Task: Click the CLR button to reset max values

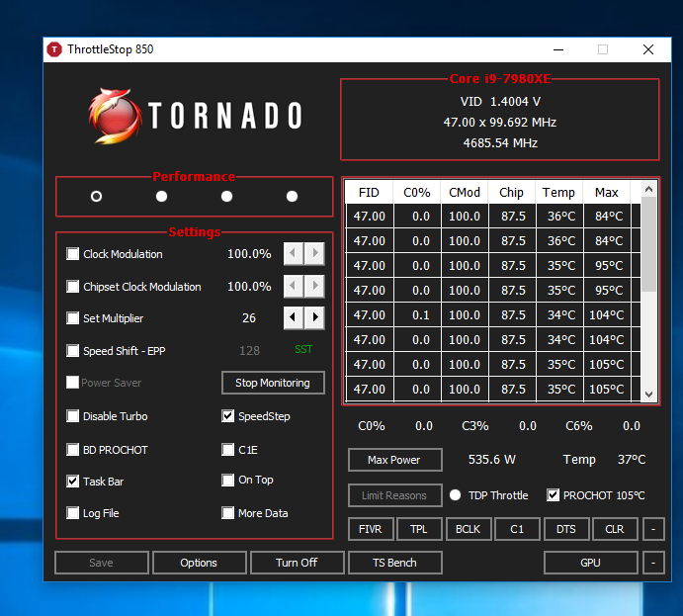Action: (x=615, y=529)
